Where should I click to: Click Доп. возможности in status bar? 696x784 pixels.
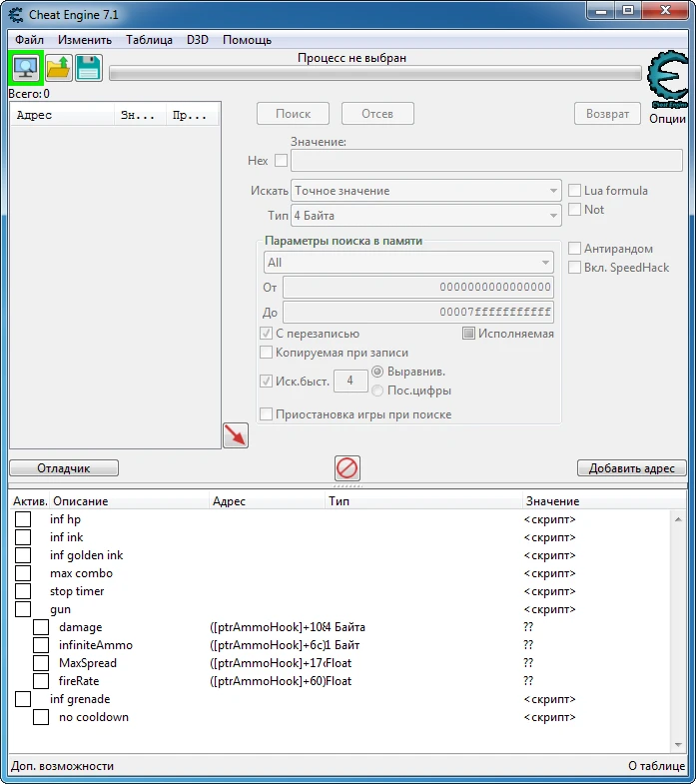(63, 766)
